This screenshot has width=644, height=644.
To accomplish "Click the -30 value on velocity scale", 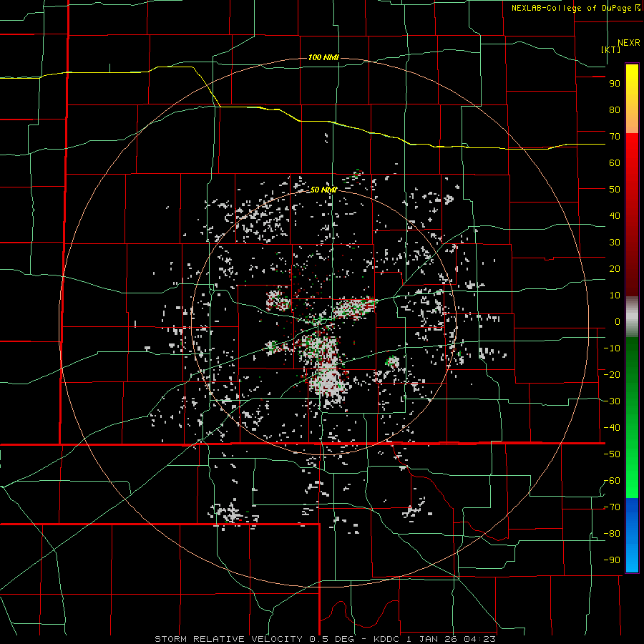I will pos(612,401).
